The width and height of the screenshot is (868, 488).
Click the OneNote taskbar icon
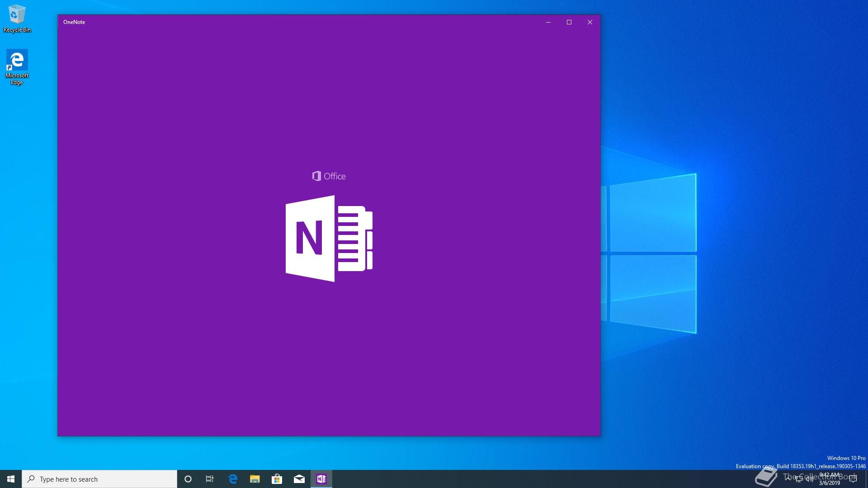click(321, 479)
